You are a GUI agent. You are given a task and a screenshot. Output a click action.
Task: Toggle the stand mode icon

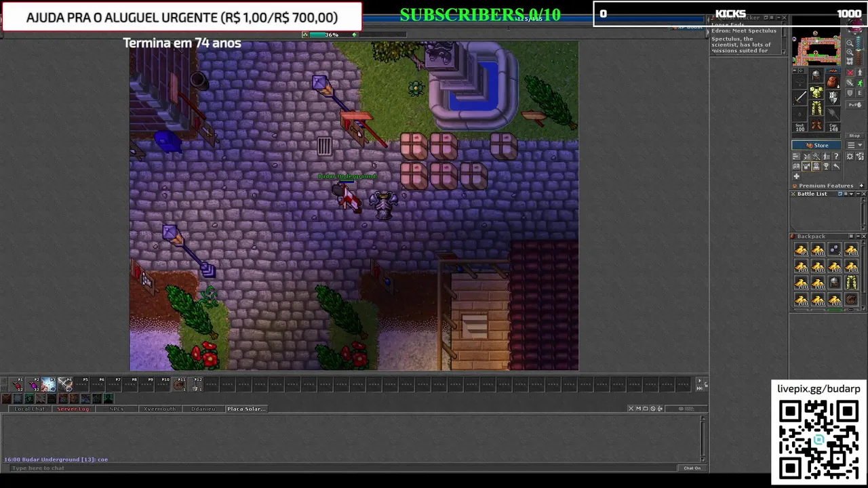860,73
